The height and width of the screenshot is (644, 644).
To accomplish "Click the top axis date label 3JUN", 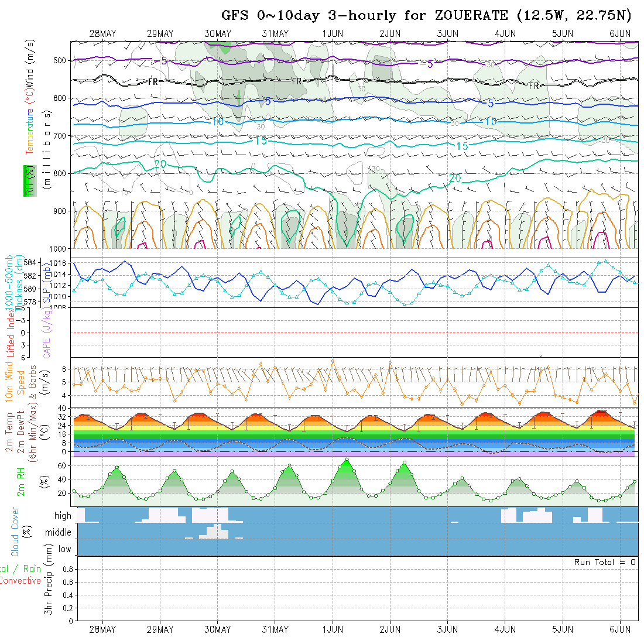I will [x=448, y=34].
